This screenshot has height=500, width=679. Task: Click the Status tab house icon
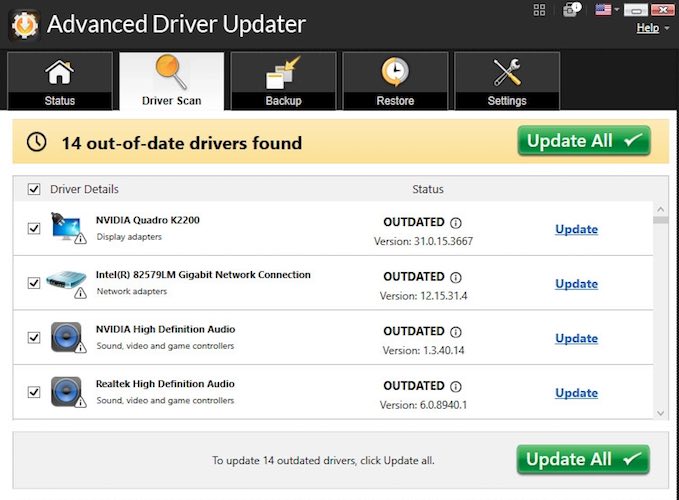(x=60, y=72)
